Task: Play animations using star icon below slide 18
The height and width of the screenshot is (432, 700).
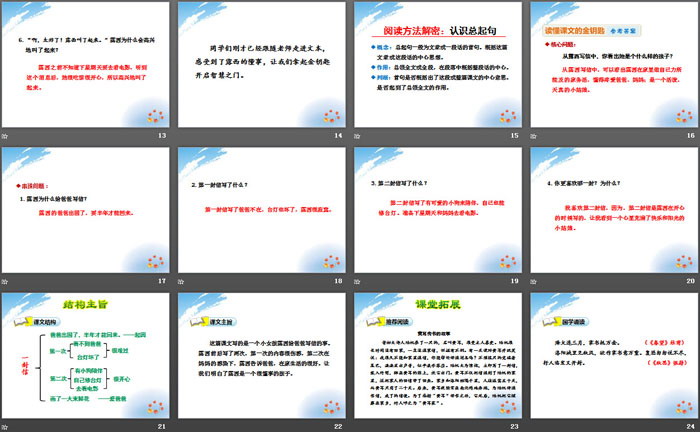Action: coord(181,281)
